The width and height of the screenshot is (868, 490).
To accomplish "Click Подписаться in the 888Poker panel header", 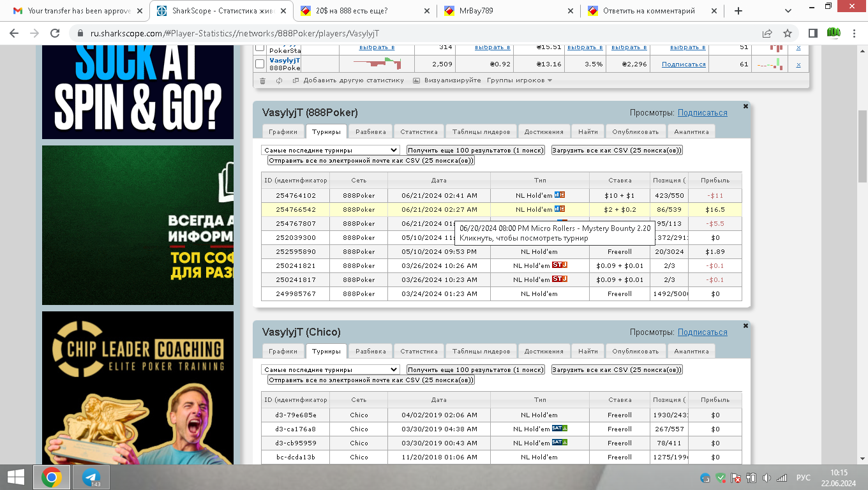I will (702, 113).
